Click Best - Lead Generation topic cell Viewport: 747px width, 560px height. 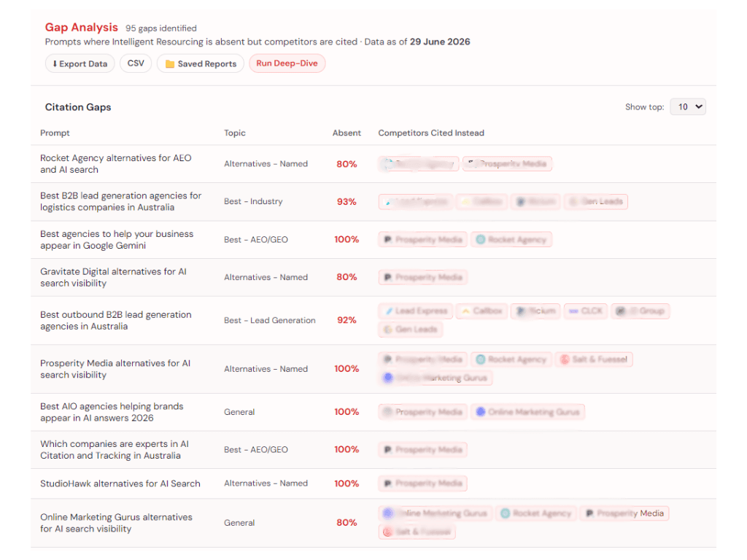[x=270, y=321]
